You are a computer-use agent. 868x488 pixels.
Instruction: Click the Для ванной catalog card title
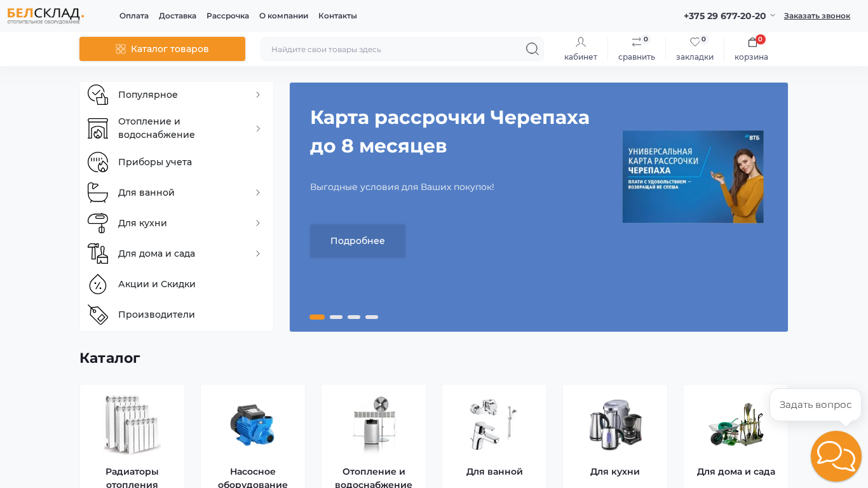[494, 471]
